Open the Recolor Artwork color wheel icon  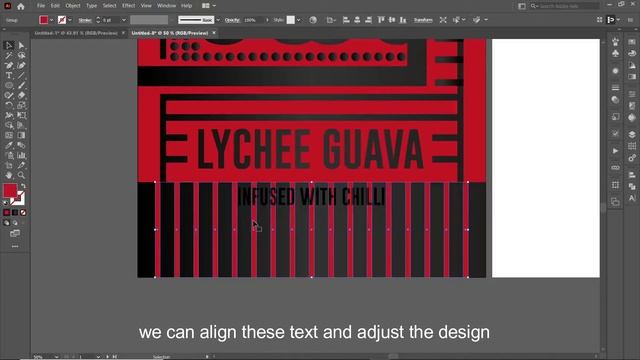point(313,20)
